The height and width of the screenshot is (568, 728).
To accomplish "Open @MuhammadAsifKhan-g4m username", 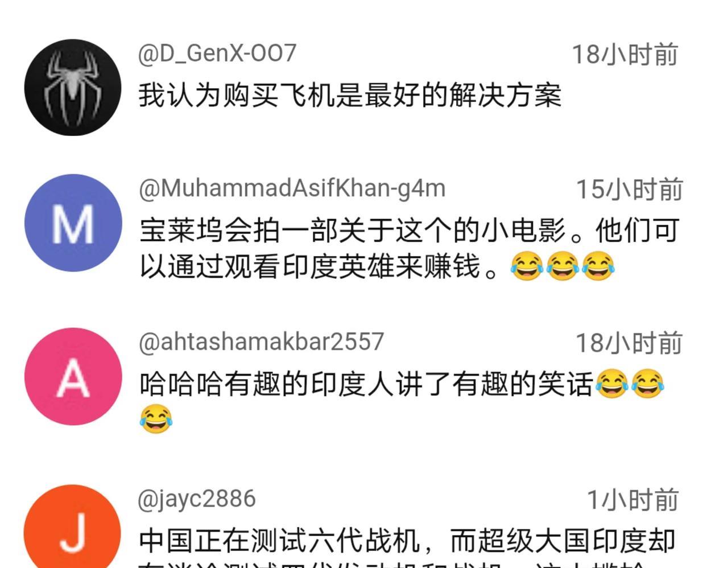I will [x=292, y=188].
